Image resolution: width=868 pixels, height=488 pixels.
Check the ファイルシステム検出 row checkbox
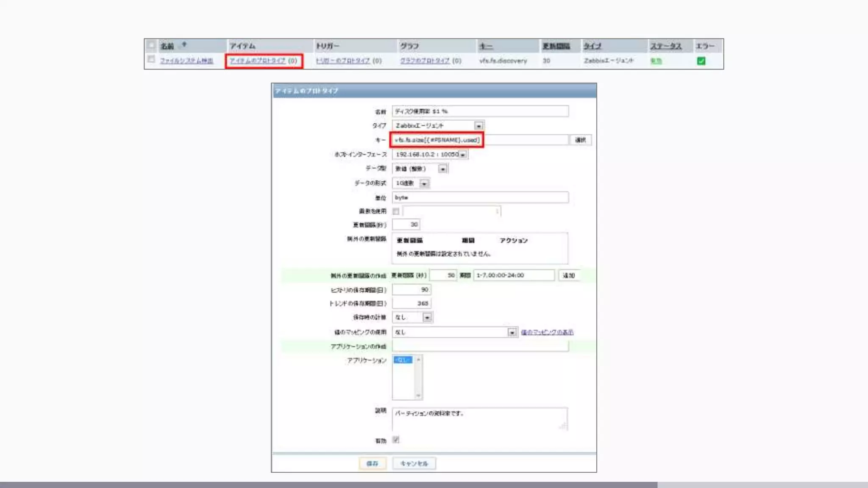click(x=151, y=60)
